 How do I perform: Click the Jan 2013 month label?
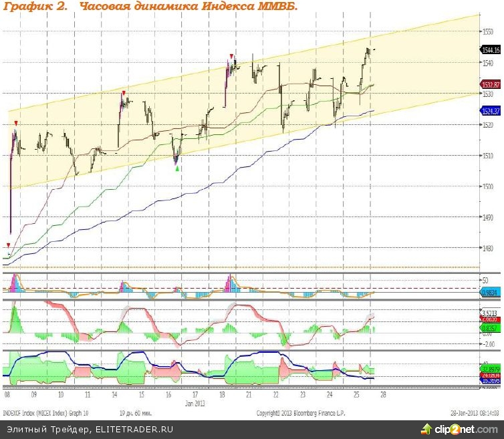(195, 404)
